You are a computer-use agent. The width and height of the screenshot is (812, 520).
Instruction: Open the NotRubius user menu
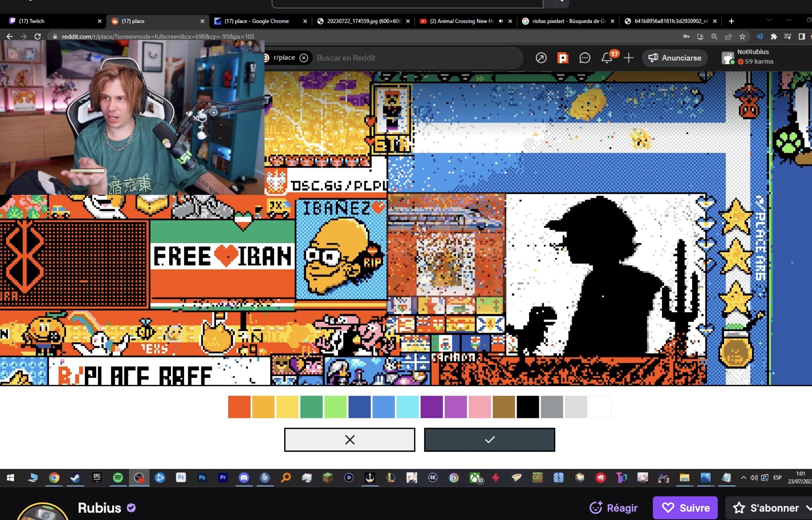748,57
